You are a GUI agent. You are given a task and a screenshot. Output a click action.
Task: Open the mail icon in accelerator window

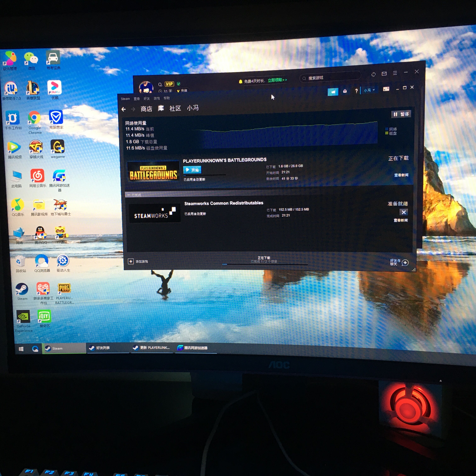(384, 74)
